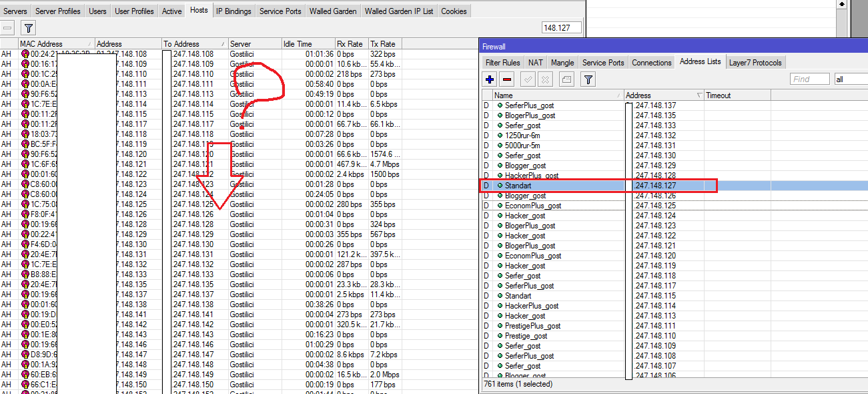This screenshot has width=868, height=394.
Task: Open the funnel filter in Hosts toolbar
Action: 28,27
